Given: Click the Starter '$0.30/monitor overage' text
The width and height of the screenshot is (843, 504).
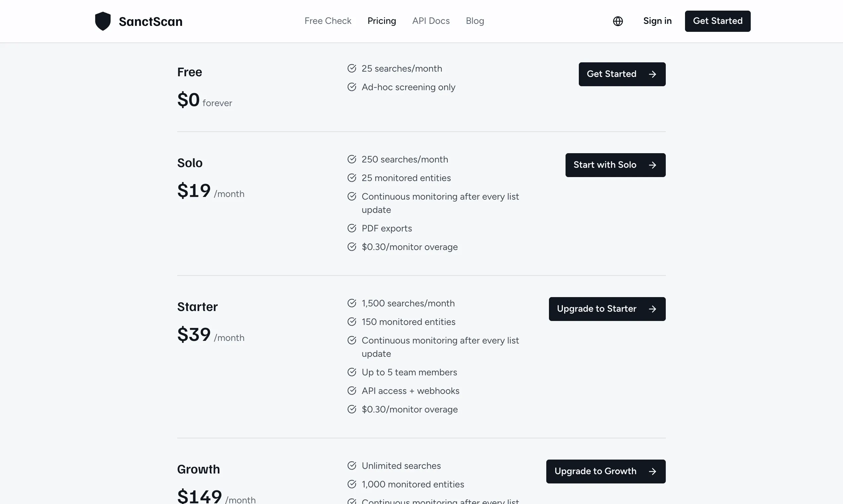Looking at the screenshot, I should pyautogui.click(x=410, y=409).
